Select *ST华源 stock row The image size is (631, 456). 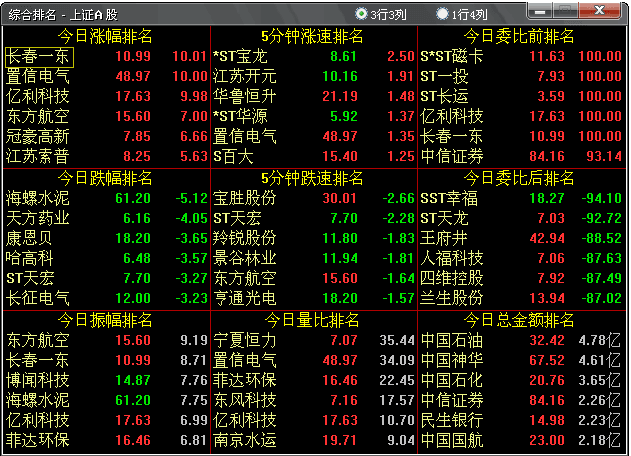313,116
